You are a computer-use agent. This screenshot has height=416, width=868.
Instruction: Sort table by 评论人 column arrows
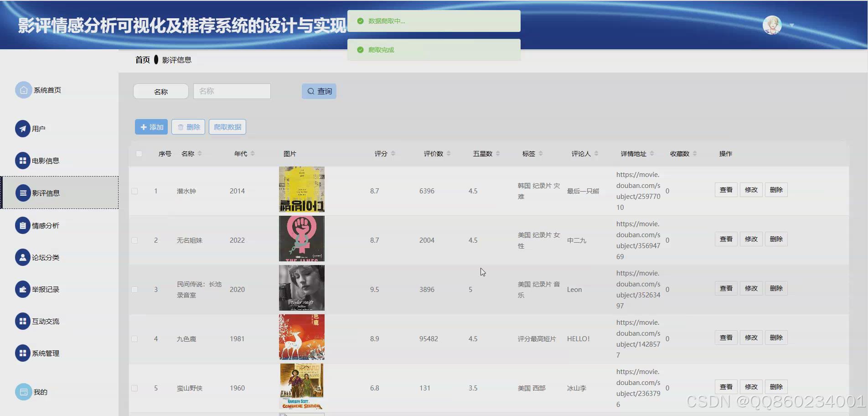(x=596, y=154)
